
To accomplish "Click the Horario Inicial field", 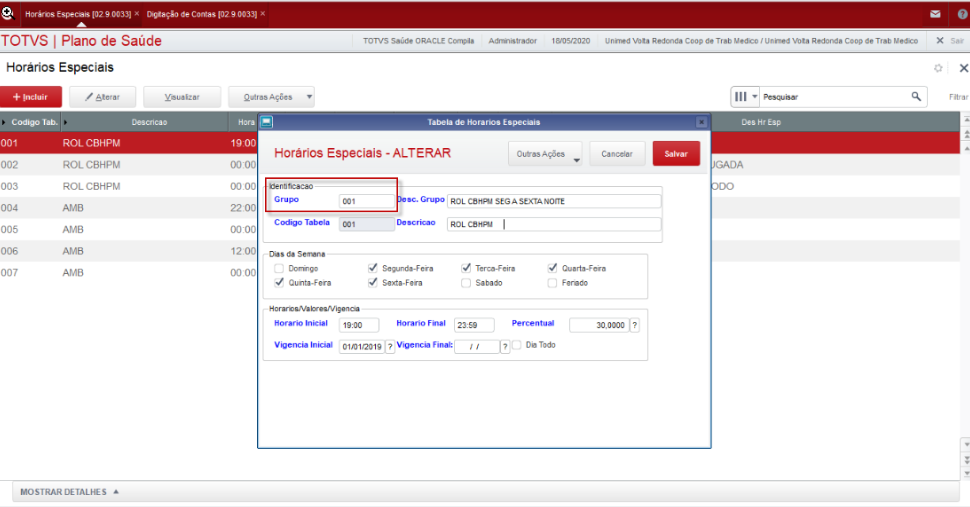I will [359, 325].
